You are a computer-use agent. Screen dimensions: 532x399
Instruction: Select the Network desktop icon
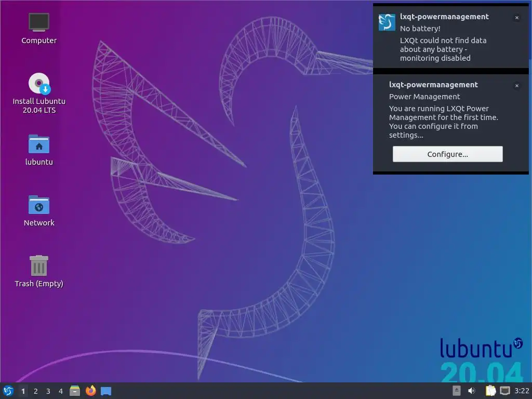pyautogui.click(x=39, y=211)
